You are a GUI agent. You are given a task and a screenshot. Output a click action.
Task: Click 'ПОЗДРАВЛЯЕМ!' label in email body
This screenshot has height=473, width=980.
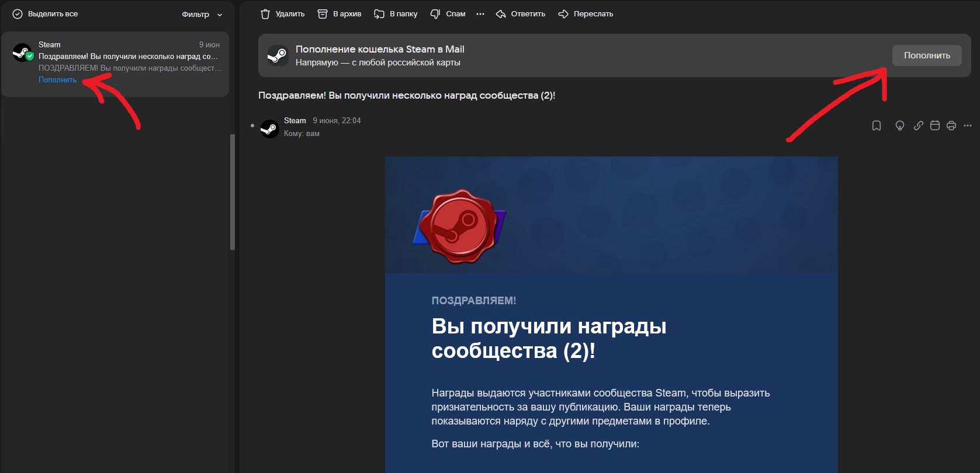474,301
